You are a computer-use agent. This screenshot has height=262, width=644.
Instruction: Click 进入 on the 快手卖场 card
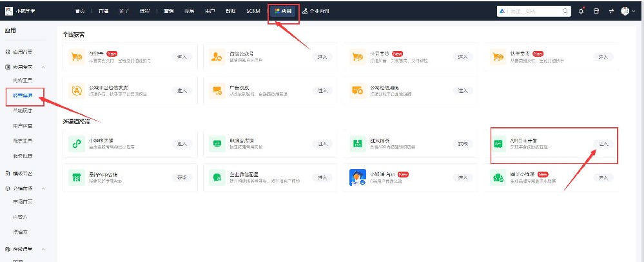point(603,57)
